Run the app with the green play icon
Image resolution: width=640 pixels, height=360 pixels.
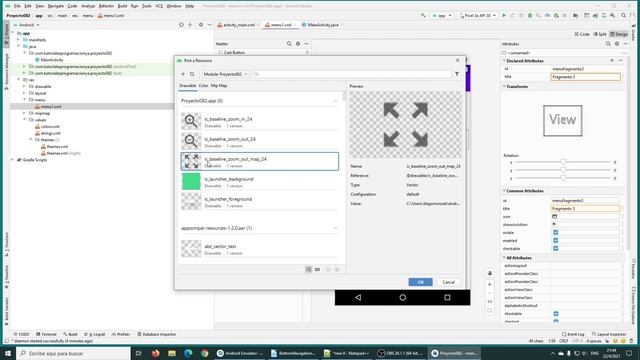click(504, 16)
